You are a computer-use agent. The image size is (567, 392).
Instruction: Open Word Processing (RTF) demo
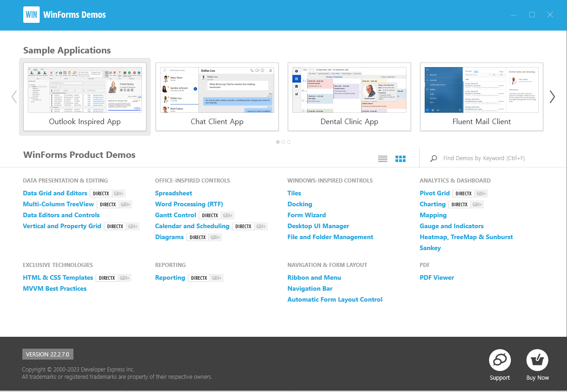point(189,204)
